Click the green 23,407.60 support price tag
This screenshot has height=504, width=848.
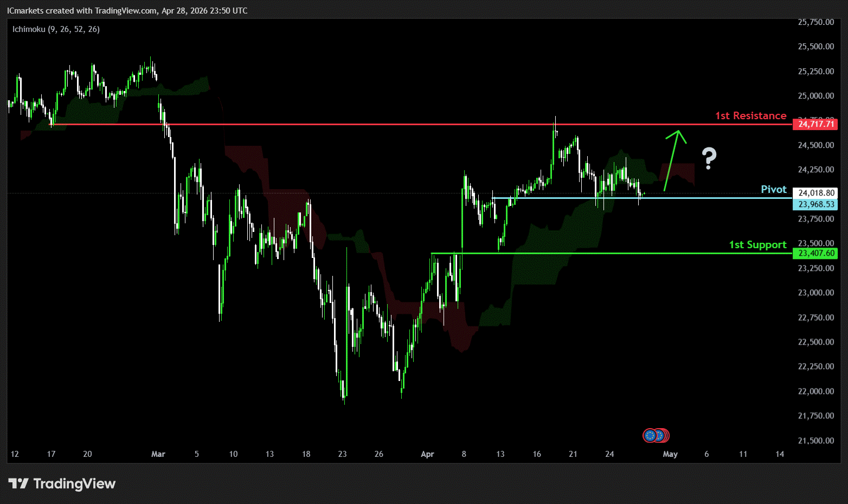point(815,253)
